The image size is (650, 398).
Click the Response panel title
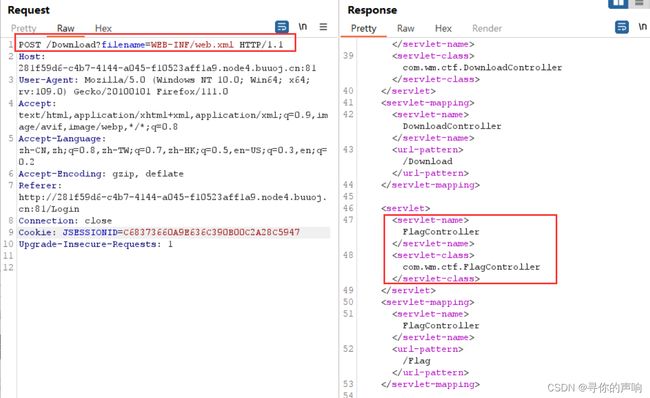click(x=372, y=10)
